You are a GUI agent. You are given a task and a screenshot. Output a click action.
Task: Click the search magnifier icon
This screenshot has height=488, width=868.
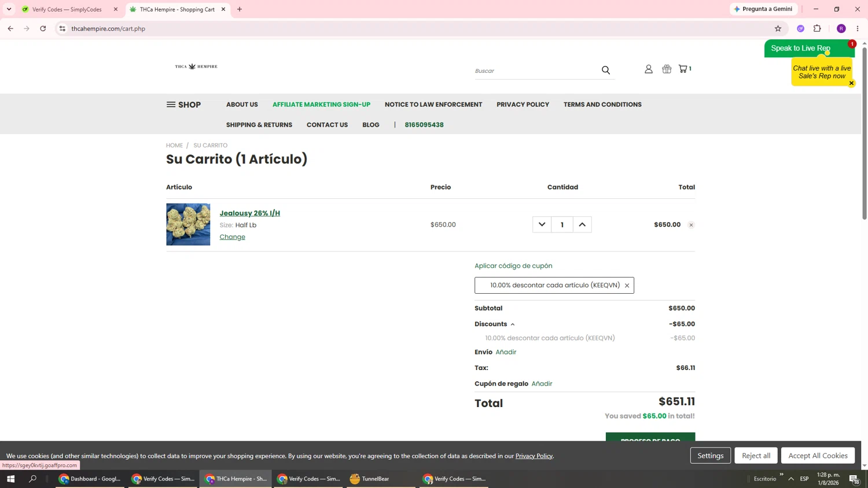pyautogui.click(x=606, y=70)
